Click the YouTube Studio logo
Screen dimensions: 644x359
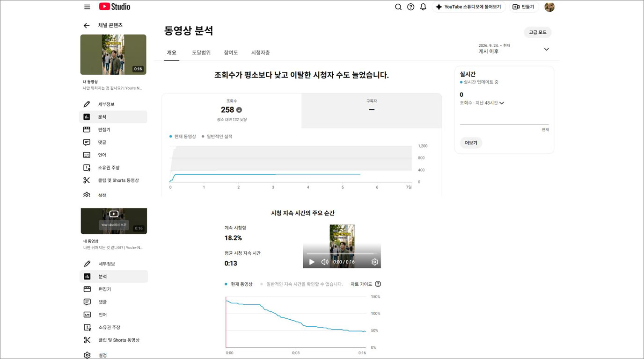coord(115,7)
